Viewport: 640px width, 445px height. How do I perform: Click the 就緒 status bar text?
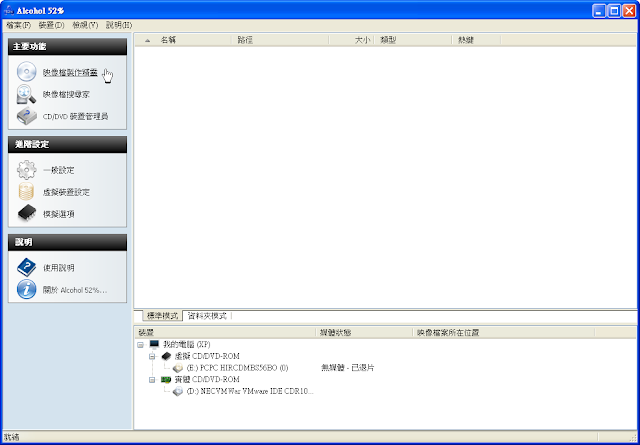(x=11, y=437)
